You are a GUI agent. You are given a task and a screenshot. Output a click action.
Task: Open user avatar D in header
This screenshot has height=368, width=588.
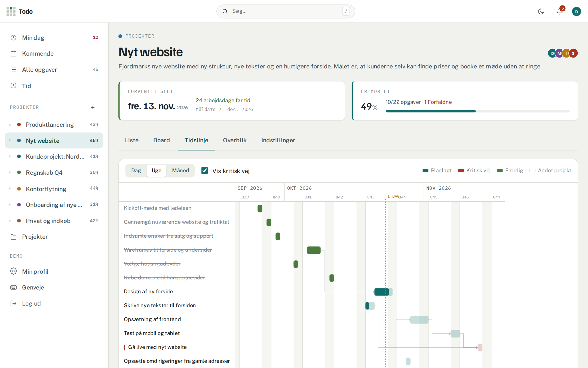(576, 11)
